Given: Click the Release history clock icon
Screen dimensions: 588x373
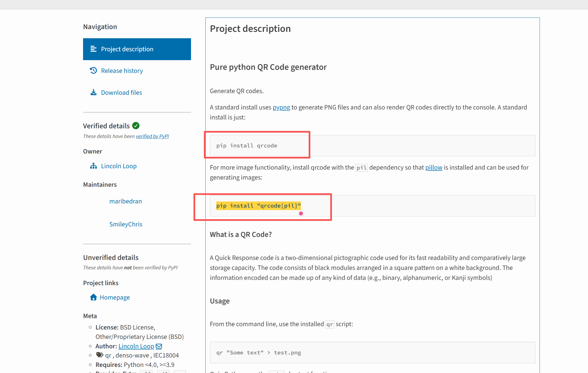Looking at the screenshot, I should pyautogui.click(x=93, y=70).
